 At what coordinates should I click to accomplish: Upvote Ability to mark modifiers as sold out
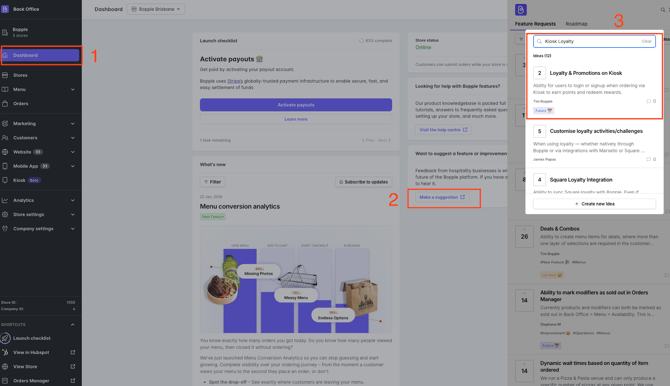click(524, 300)
